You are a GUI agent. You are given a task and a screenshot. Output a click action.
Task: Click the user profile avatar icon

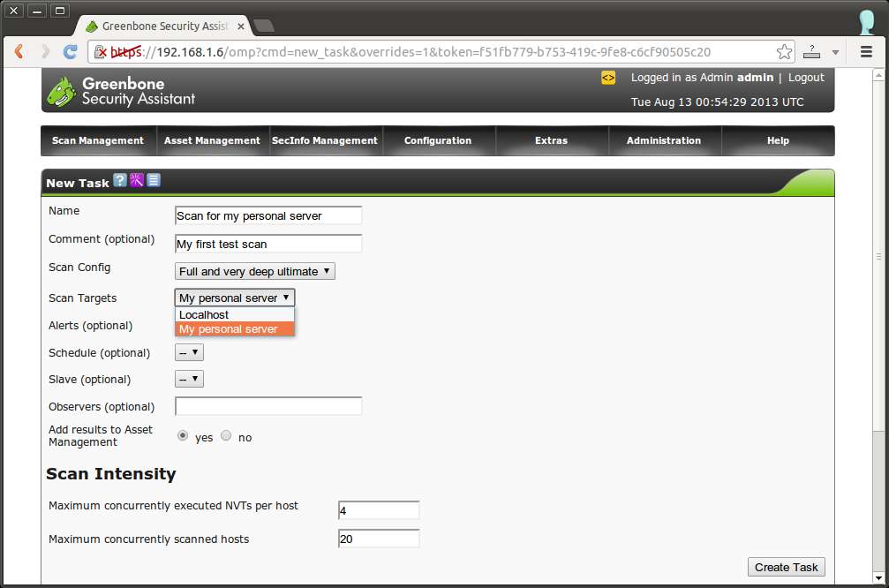coord(866,23)
